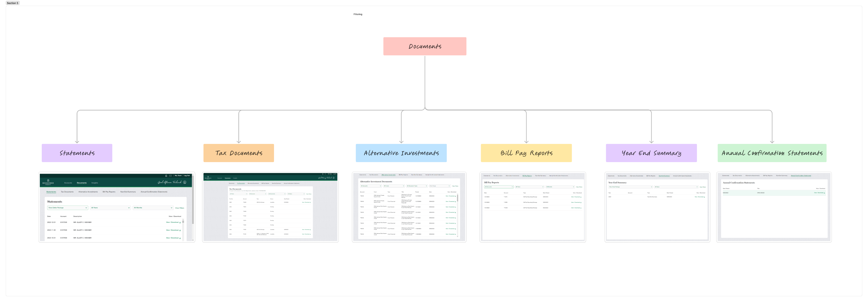Open the View Entire Package dropdown in Statements
This screenshot has height=302, width=868.
pyautogui.click(x=68, y=208)
